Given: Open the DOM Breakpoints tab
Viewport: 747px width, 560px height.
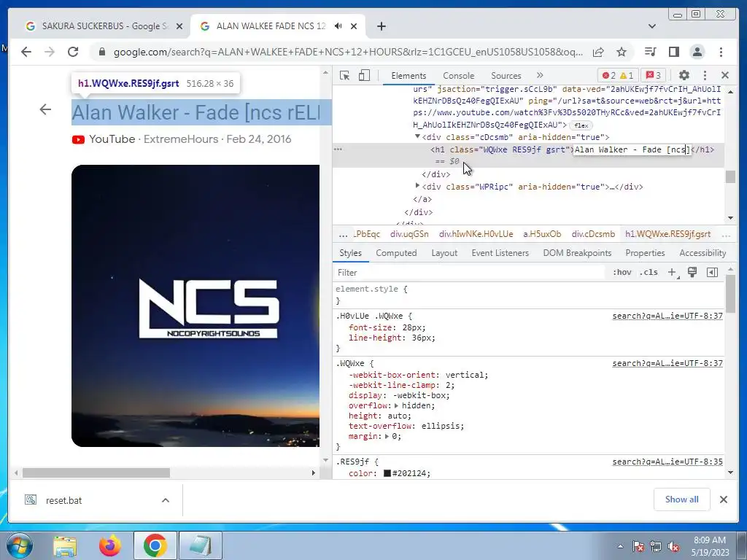Looking at the screenshot, I should [x=577, y=253].
